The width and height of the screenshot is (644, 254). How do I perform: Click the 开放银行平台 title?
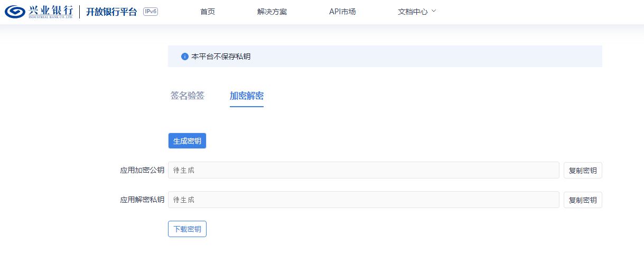click(x=111, y=12)
